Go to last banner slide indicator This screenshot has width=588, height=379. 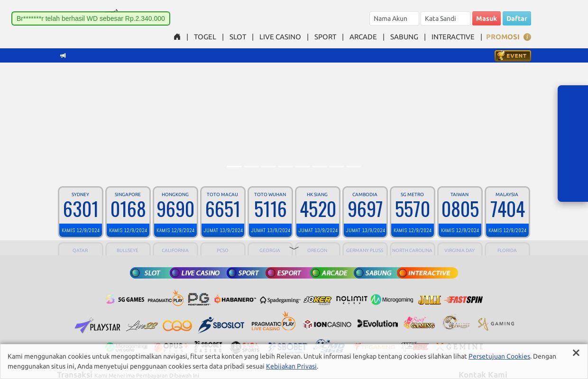(354, 166)
